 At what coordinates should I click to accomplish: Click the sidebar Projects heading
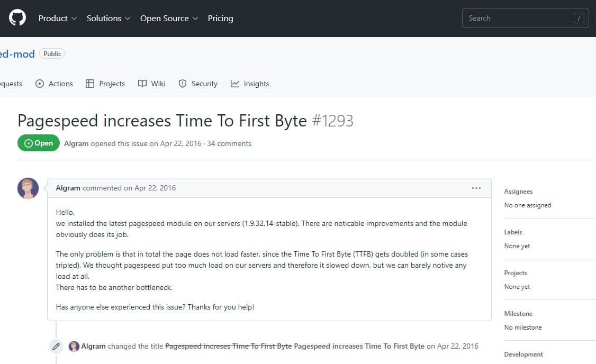[516, 273]
